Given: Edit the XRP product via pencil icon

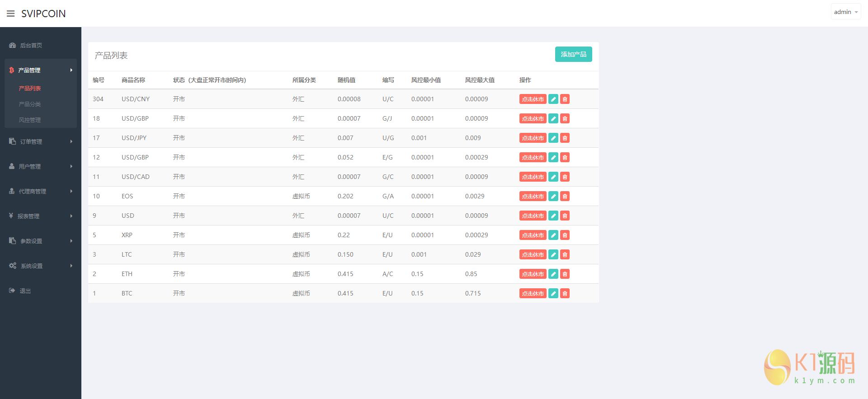Looking at the screenshot, I should [553, 235].
